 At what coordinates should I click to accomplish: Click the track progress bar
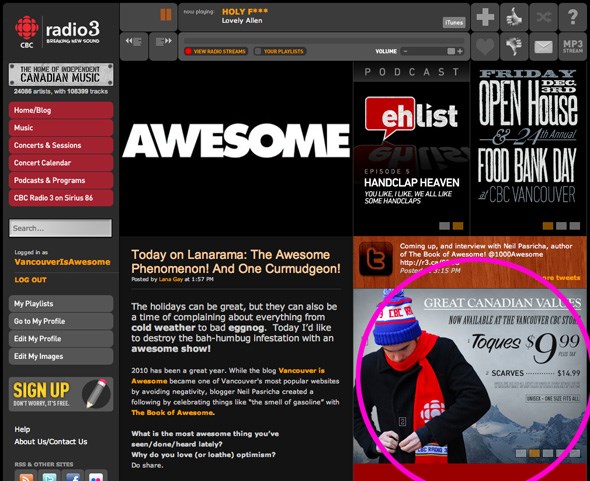pos(324,41)
